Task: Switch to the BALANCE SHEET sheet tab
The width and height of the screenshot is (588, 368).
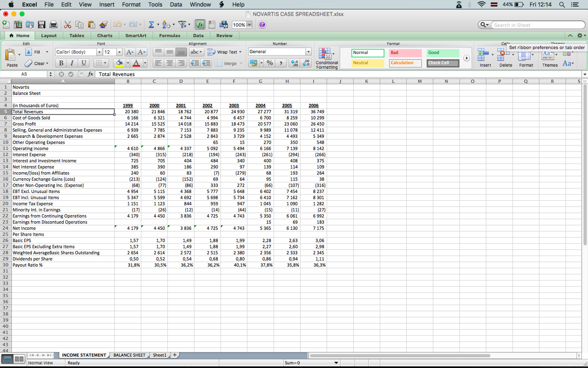Action: (129, 355)
